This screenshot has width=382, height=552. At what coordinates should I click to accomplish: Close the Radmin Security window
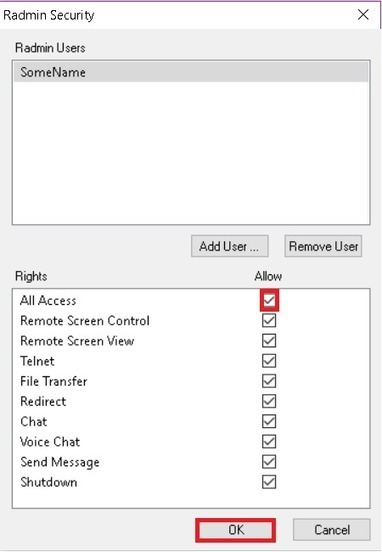[363, 15]
